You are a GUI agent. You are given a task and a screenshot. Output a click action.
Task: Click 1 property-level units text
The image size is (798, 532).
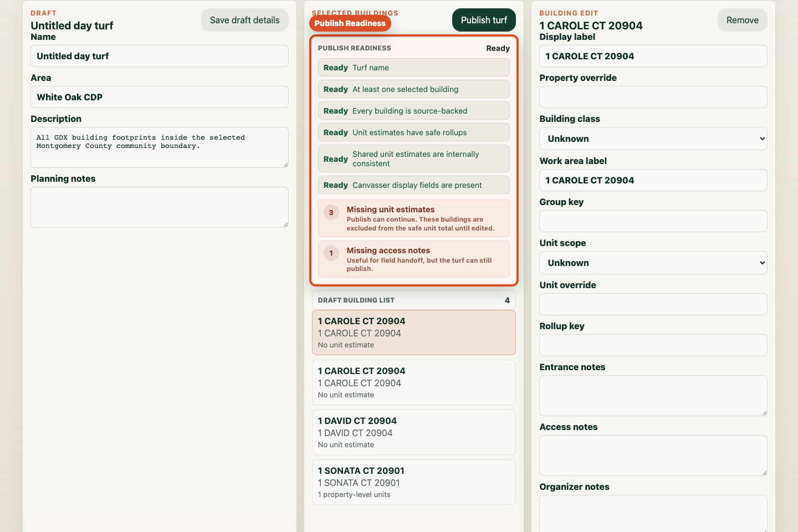pos(354,494)
